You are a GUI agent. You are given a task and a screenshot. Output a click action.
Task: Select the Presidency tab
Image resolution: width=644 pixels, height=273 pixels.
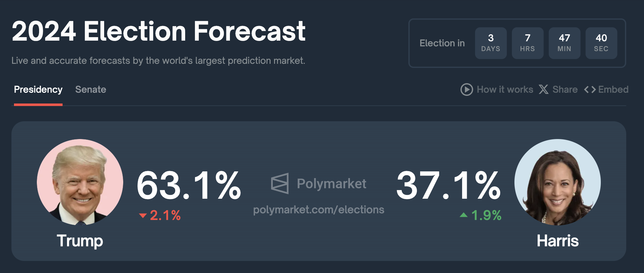[x=38, y=90]
